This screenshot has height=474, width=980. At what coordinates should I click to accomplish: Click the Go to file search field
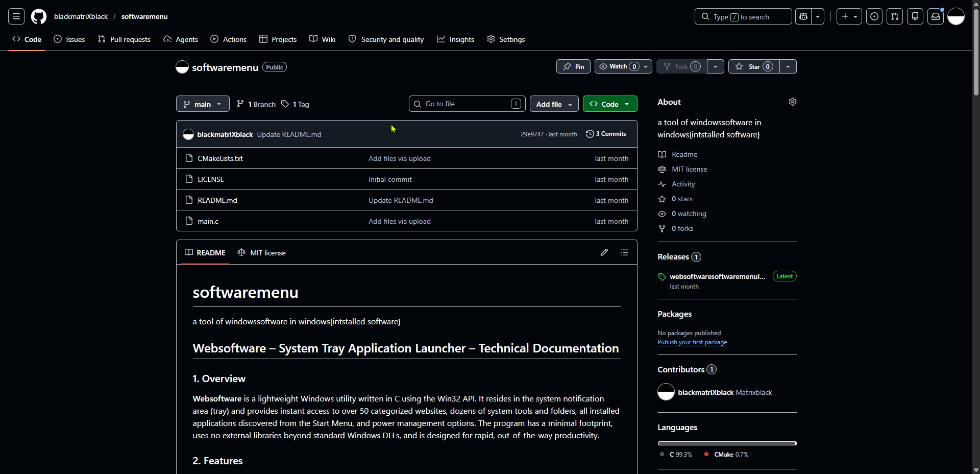467,104
